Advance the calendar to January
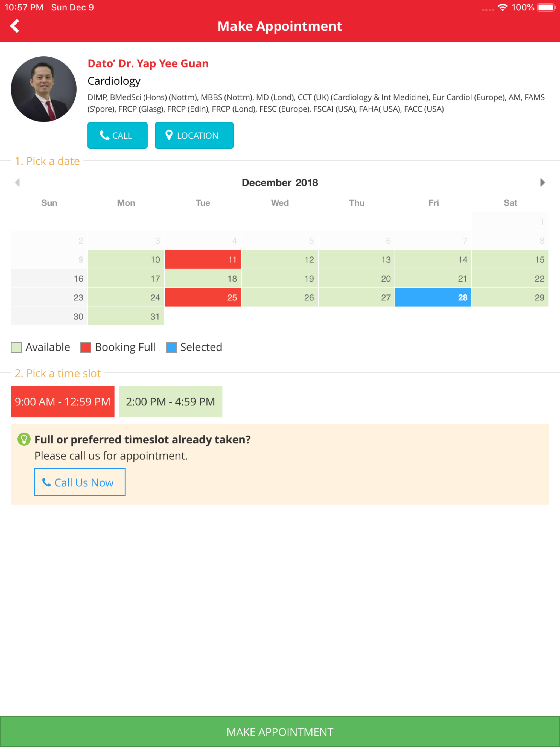 pos(542,182)
